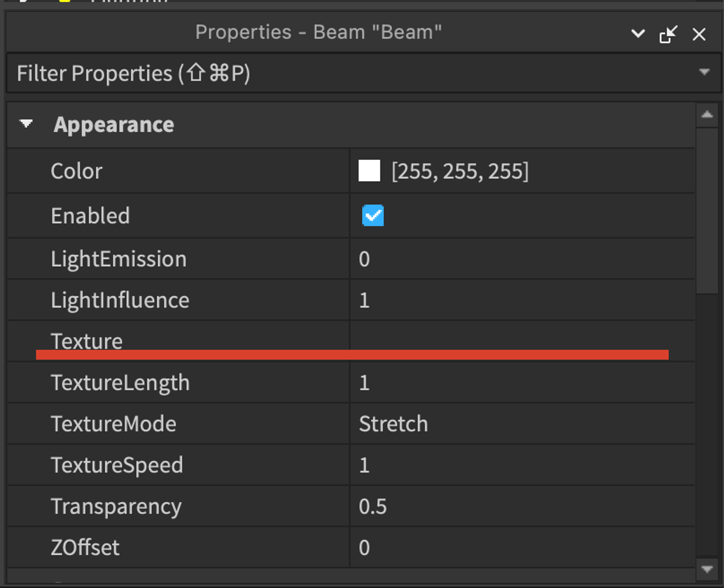Edit the ZOffset value field
The height and width of the screenshot is (588, 724).
[x=522, y=548]
